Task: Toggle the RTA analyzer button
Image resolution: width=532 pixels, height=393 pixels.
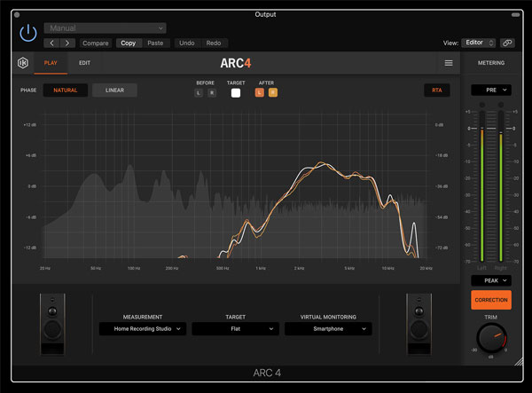Action: 437,90
